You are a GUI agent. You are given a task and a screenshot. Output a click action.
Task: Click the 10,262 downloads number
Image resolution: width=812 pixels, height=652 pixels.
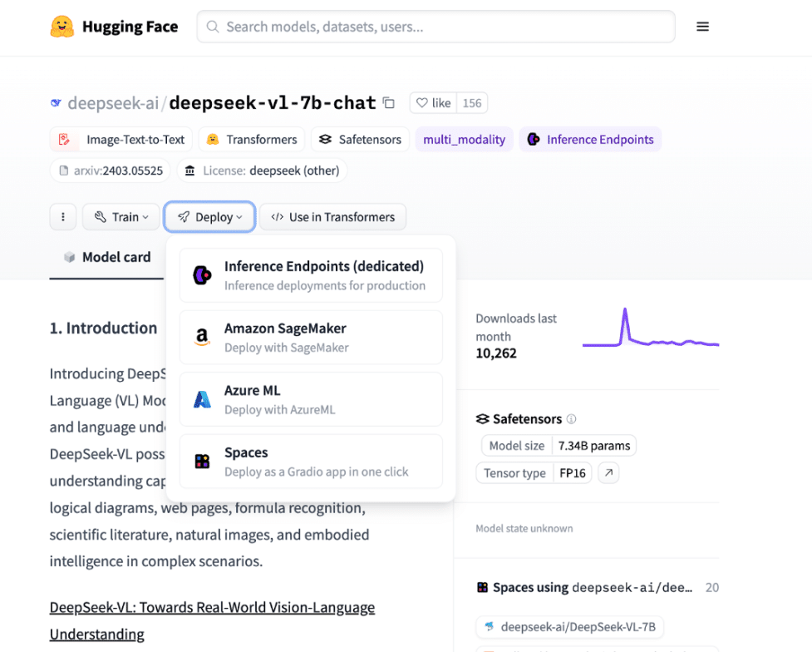[x=496, y=353]
